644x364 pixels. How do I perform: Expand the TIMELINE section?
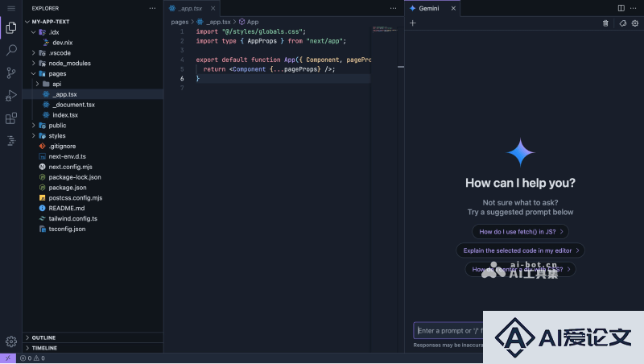(x=93, y=348)
